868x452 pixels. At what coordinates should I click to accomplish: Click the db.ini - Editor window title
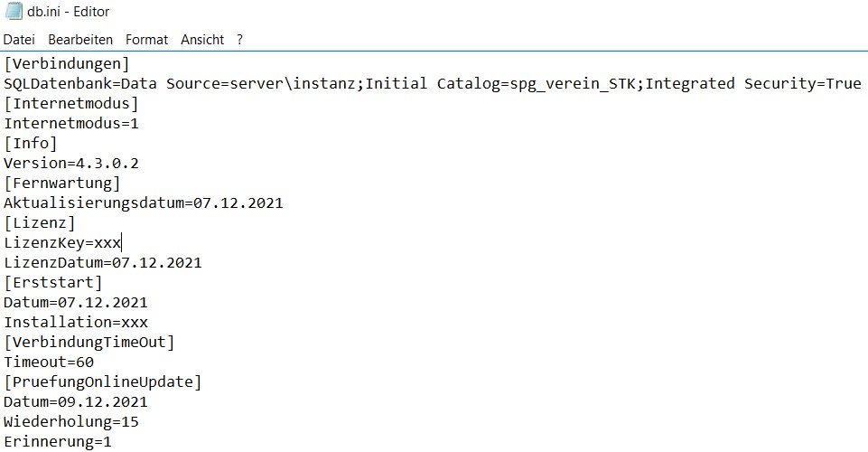[x=69, y=12]
